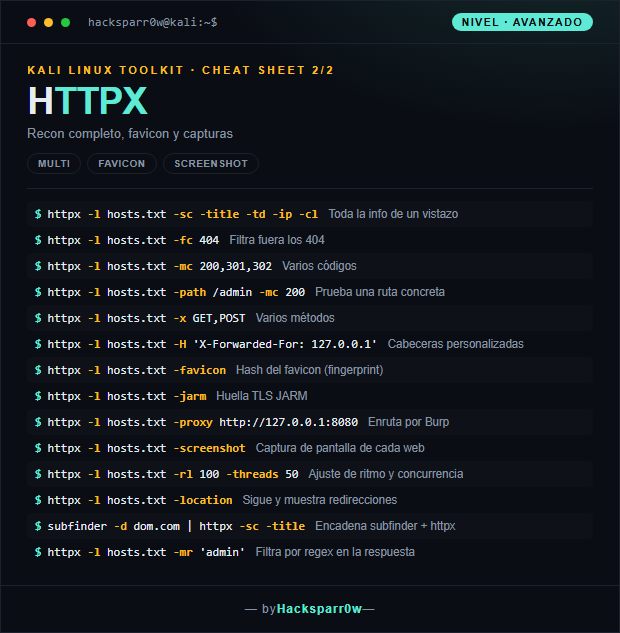The height and width of the screenshot is (633, 620).
Task: Click the -mc 200,301,302 command
Action: click(159, 266)
